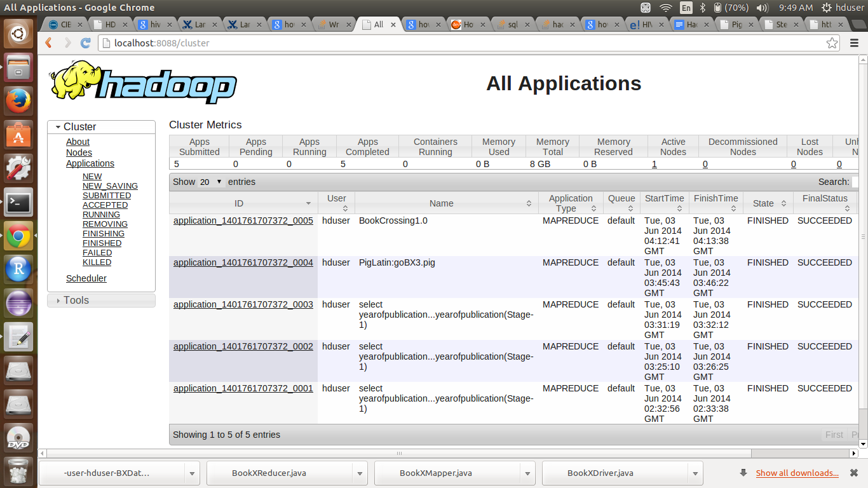868x488 pixels.
Task: Sort by the FinalStatus column header
Action: point(825,203)
